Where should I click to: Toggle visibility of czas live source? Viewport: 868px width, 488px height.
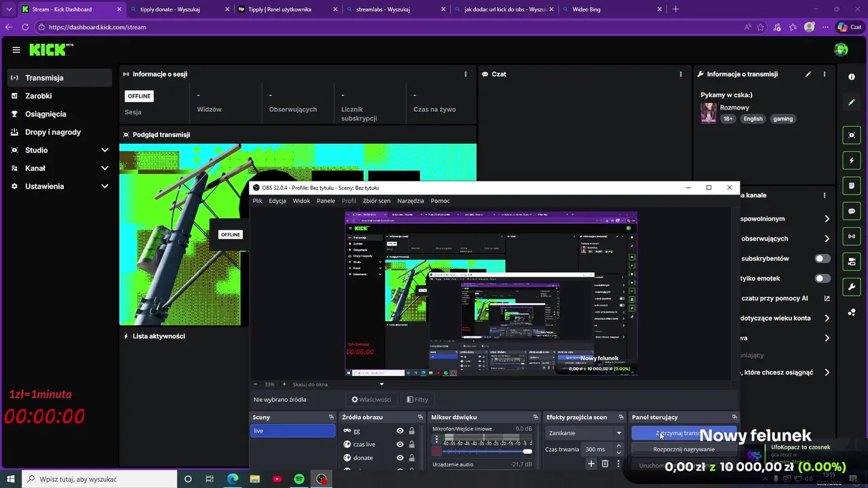(400, 445)
